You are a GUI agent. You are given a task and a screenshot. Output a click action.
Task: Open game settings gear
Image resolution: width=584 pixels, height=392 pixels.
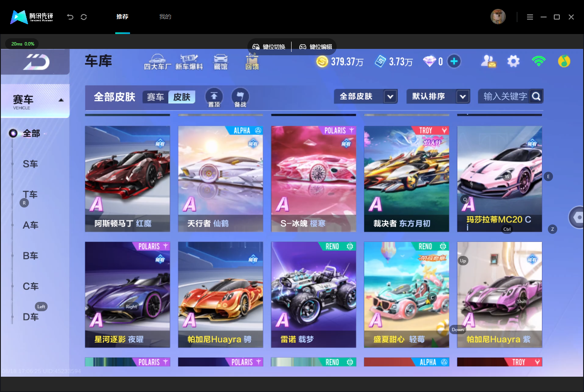[x=513, y=62]
